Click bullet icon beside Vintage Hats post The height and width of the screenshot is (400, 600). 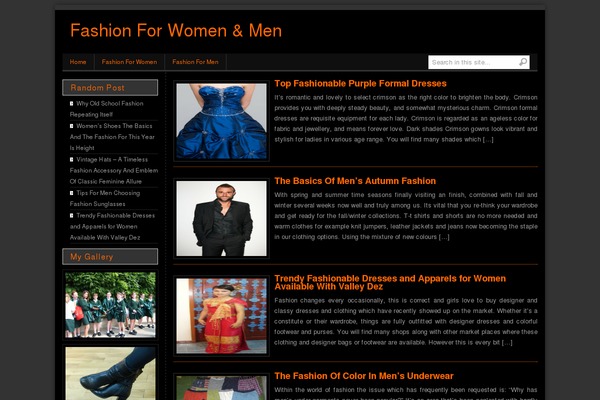[72, 160]
